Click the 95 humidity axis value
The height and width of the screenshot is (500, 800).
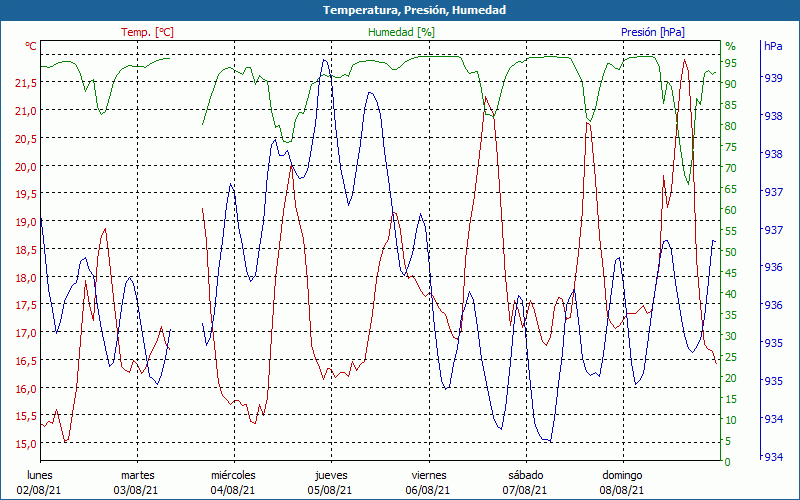731,63
